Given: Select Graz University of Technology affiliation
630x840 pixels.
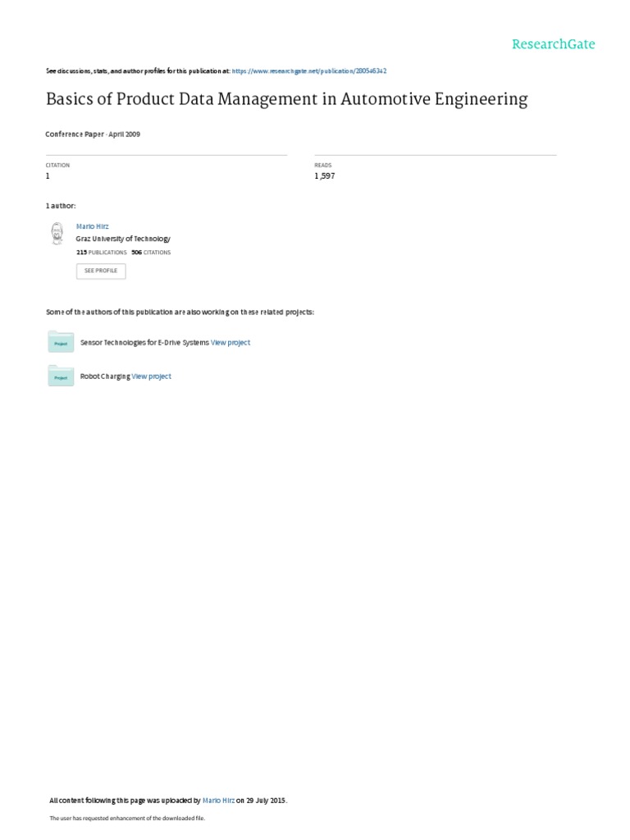Looking at the screenshot, I should (123, 239).
